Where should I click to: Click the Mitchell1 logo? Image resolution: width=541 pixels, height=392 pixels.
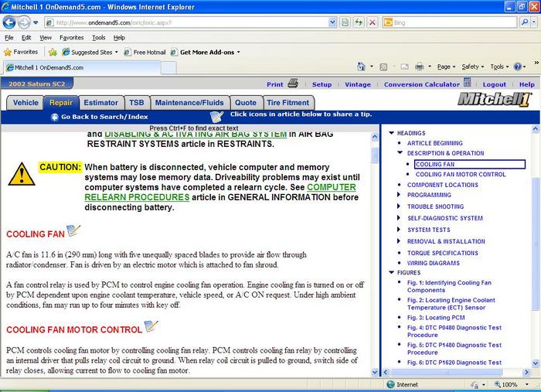point(494,100)
